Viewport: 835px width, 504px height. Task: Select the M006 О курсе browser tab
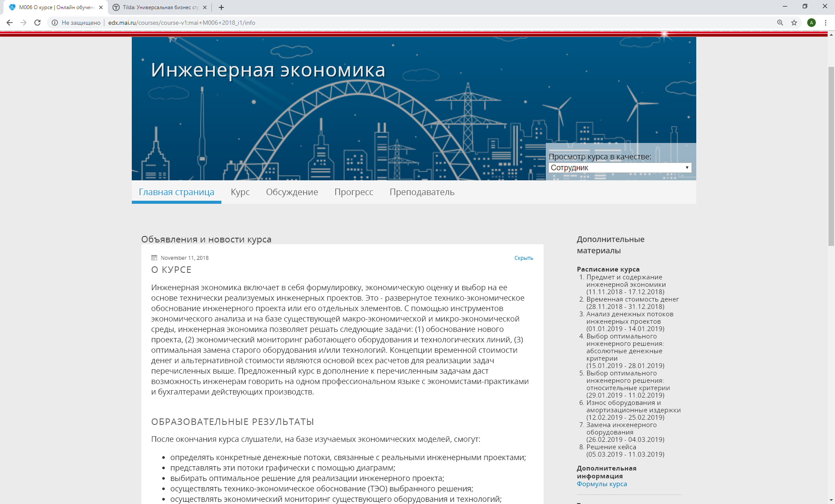55,7
